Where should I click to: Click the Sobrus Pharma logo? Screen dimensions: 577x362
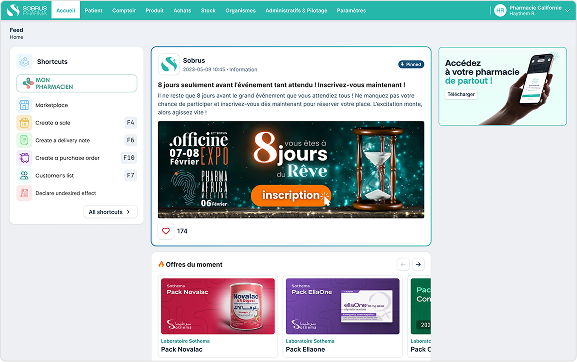click(27, 10)
